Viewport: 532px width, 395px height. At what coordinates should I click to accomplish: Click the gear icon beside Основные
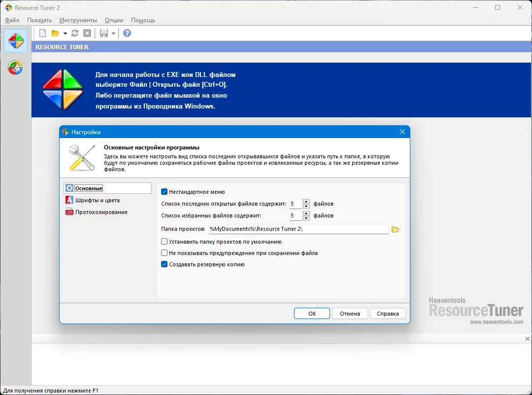(69, 188)
